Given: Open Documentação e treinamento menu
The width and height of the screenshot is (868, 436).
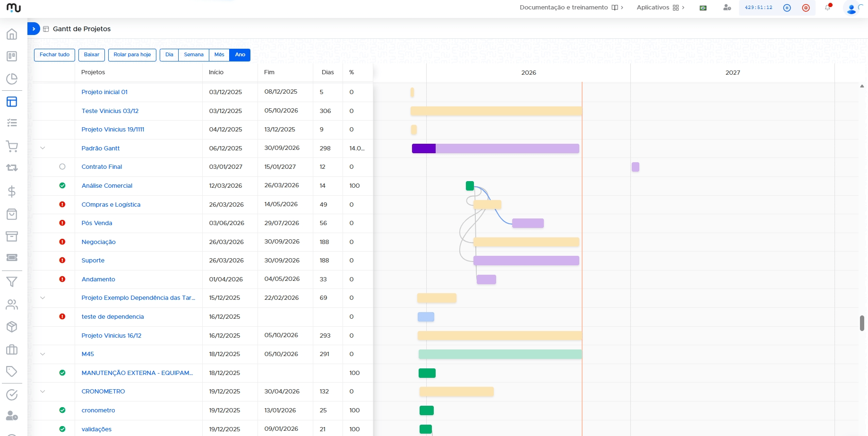Looking at the screenshot, I should tap(571, 8).
